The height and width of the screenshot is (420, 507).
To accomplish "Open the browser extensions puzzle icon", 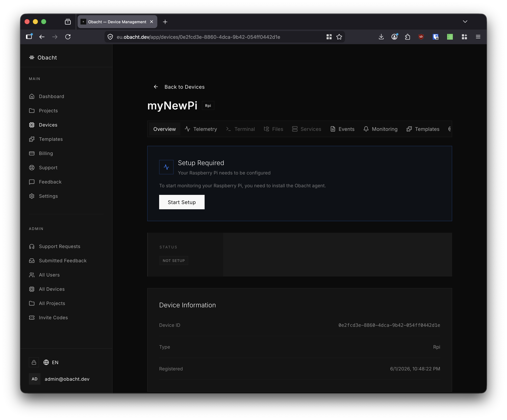I will 408,37.
